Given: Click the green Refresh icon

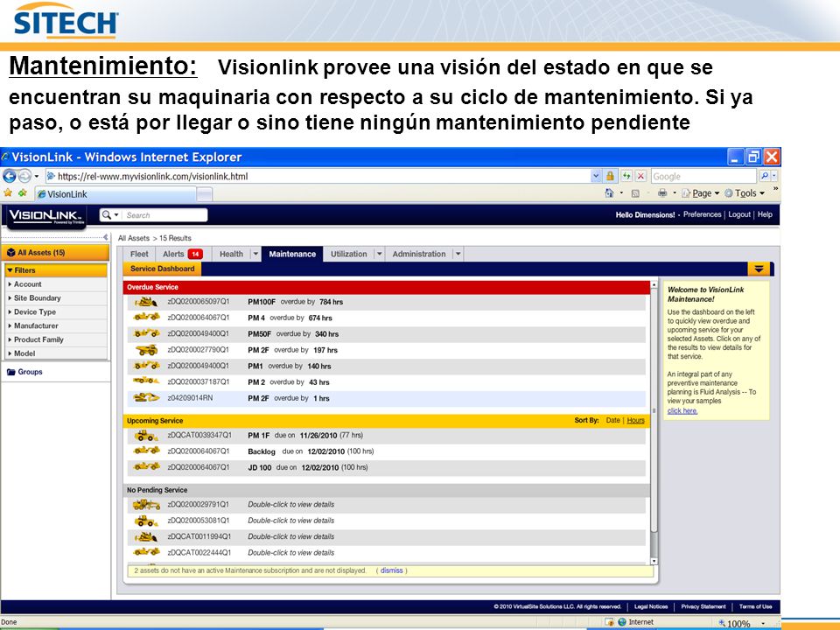Looking at the screenshot, I should point(626,176).
